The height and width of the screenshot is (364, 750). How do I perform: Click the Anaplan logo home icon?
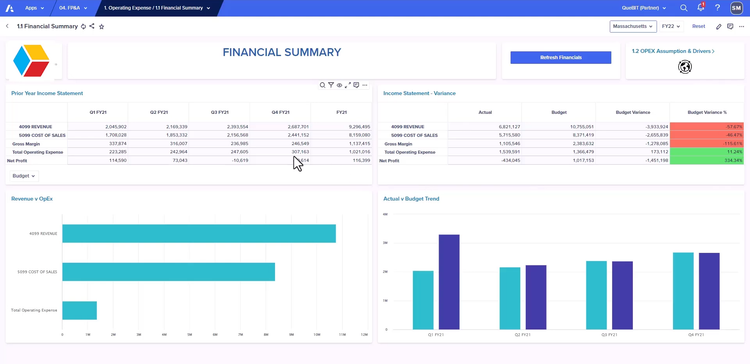tap(10, 8)
